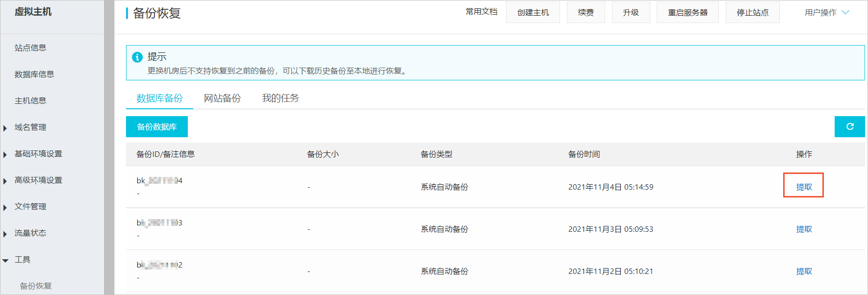Viewport: 868px width, 295px height.
Task: Select the 数据库备份 tab
Action: [159, 98]
